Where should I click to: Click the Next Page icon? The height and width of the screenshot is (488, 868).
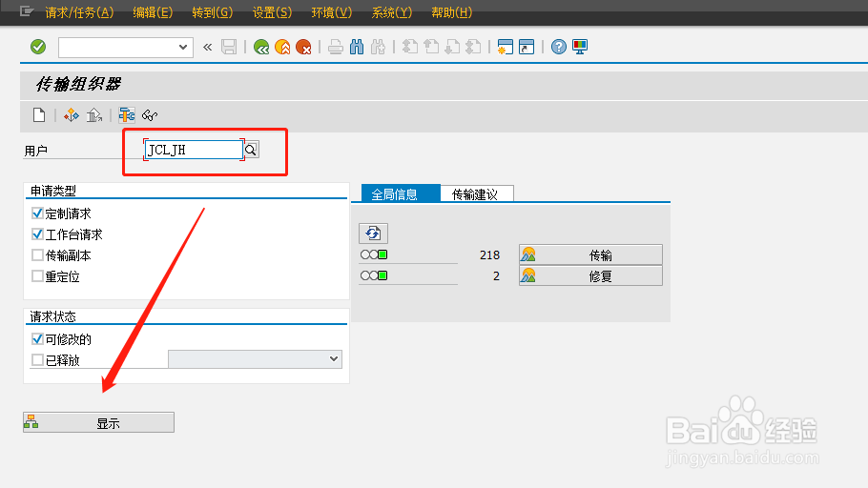(452, 47)
